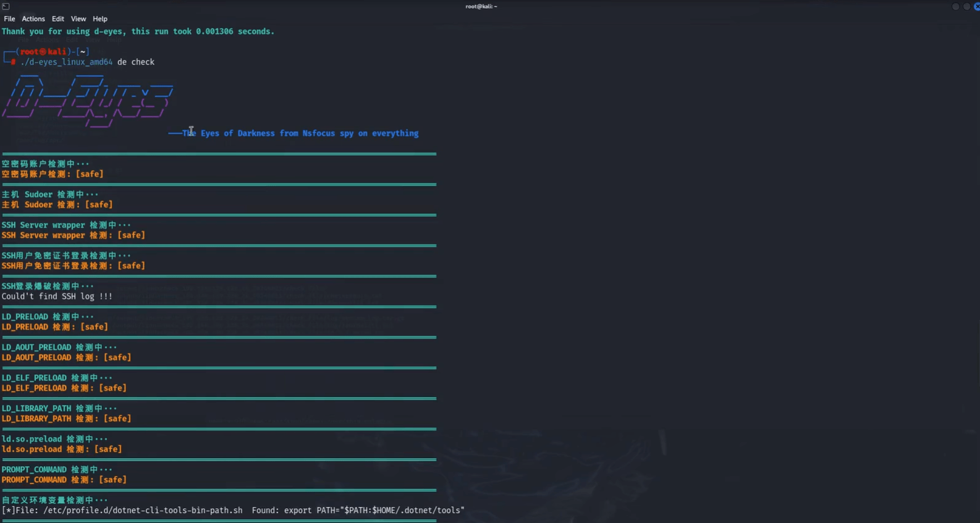The image size is (980, 523).
Task: Click the '自定义环境变量检测中' status line
Action: pyautogui.click(x=54, y=500)
